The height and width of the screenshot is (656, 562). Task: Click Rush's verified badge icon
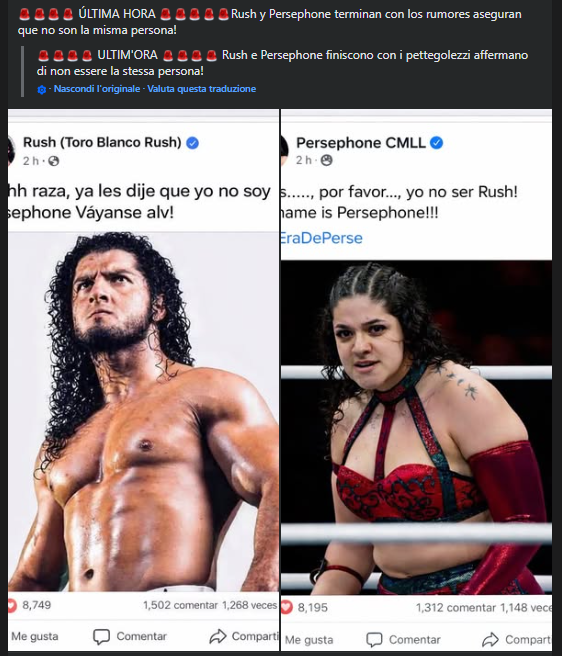coord(192,143)
